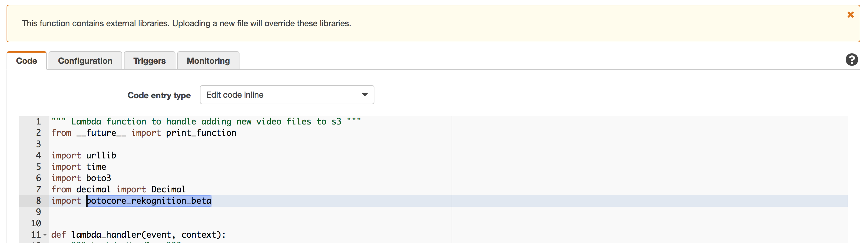Viewport: 868px width, 243px height.
Task: Open the Triggers tab
Action: point(150,61)
